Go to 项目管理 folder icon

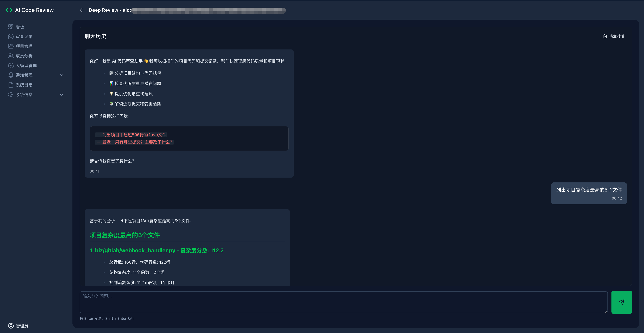[x=11, y=46]
